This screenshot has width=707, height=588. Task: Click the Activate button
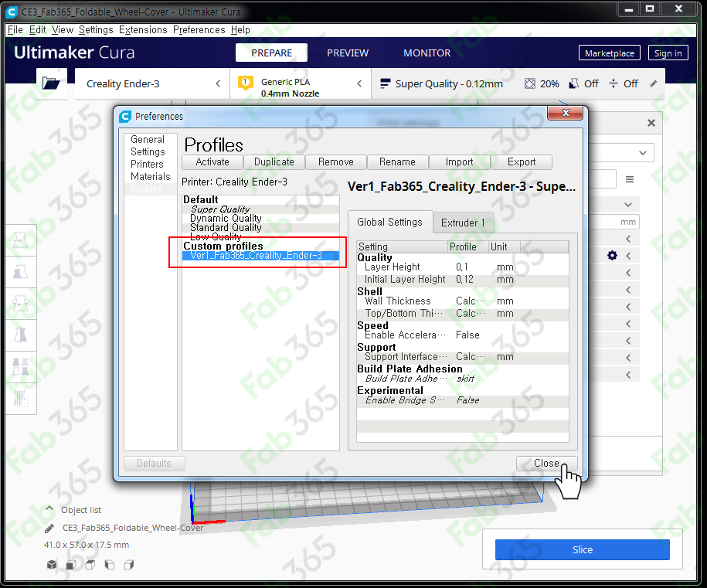tap(212, 162)
